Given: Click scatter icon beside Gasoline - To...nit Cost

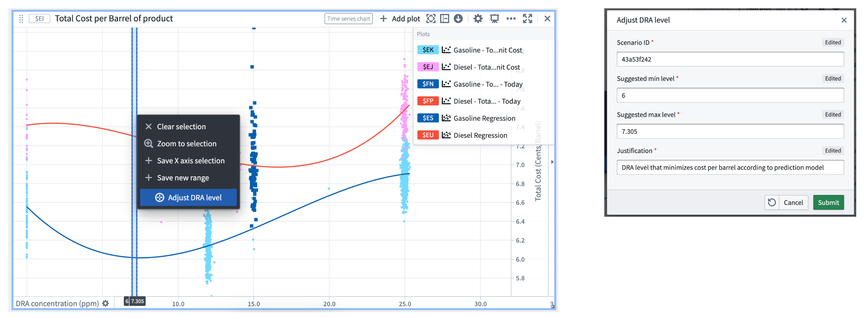Looking at the screenshot, I should (x=446, y=50).
